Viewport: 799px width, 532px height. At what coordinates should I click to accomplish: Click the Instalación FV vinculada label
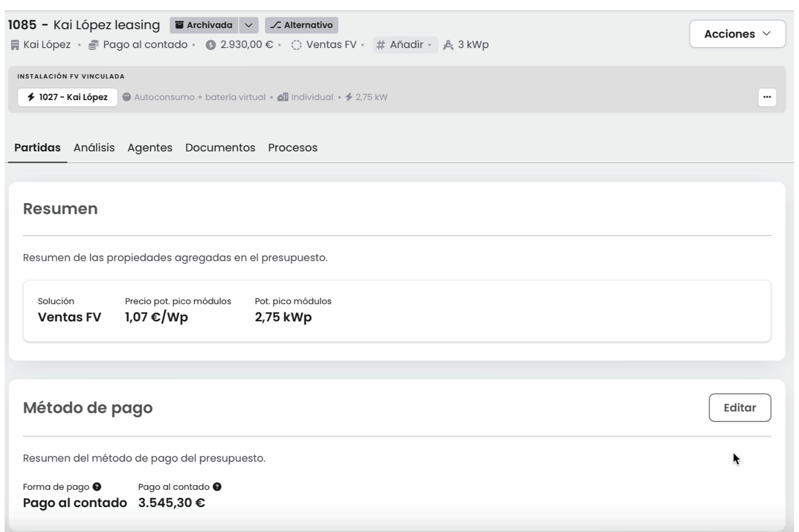pyautogui.click(x=71, y=77)
